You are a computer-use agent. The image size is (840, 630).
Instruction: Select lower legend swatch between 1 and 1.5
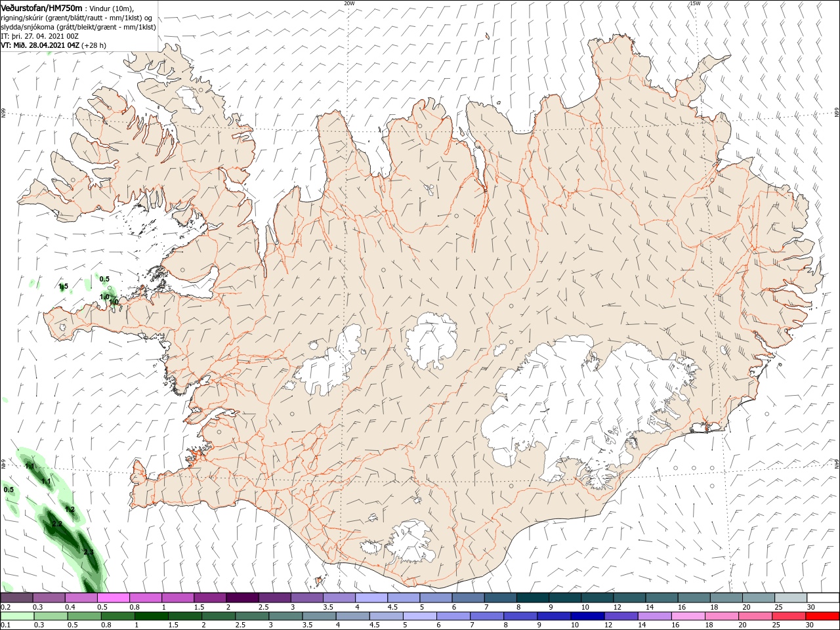click(153, 616)
